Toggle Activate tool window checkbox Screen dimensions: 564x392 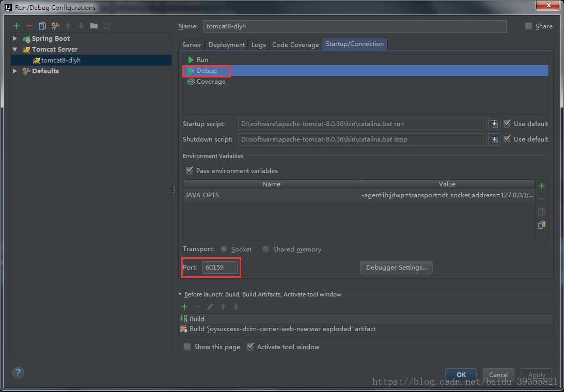point(250,347)
